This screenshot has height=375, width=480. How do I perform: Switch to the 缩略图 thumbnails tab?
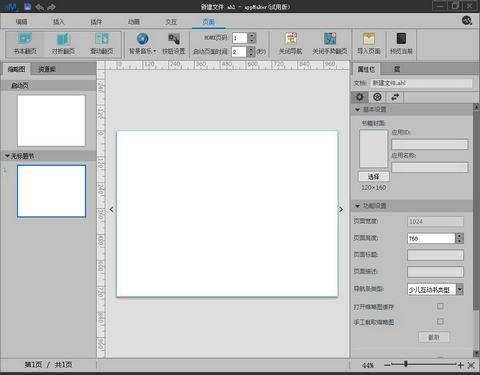16,69
